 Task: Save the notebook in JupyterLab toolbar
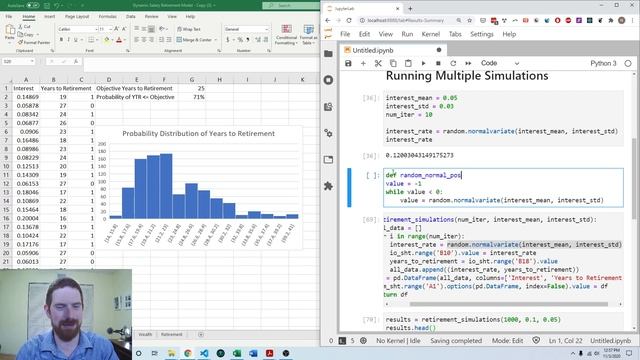coord(348,63)
